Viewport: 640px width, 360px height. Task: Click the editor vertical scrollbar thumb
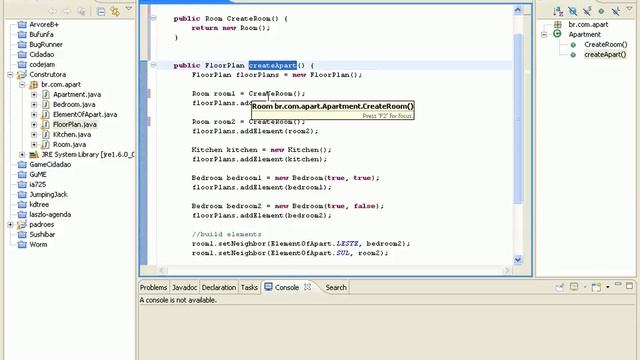click(518, 118)
